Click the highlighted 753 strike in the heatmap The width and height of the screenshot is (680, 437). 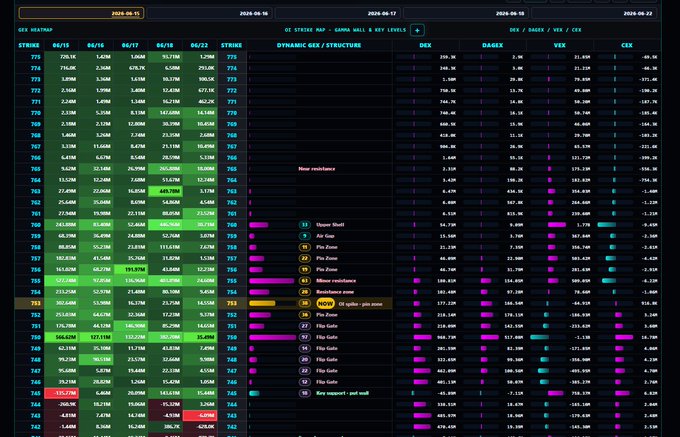coord(36,303)
